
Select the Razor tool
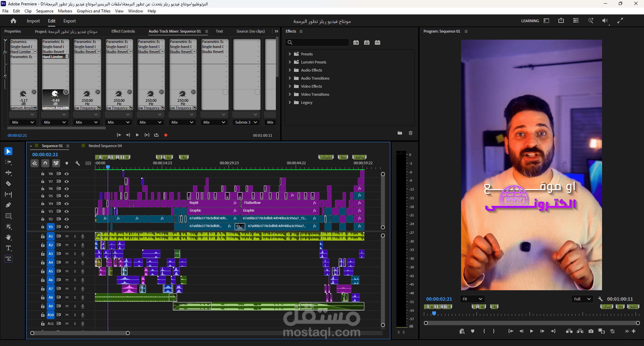pyautogui.click(x=8, y=184)
